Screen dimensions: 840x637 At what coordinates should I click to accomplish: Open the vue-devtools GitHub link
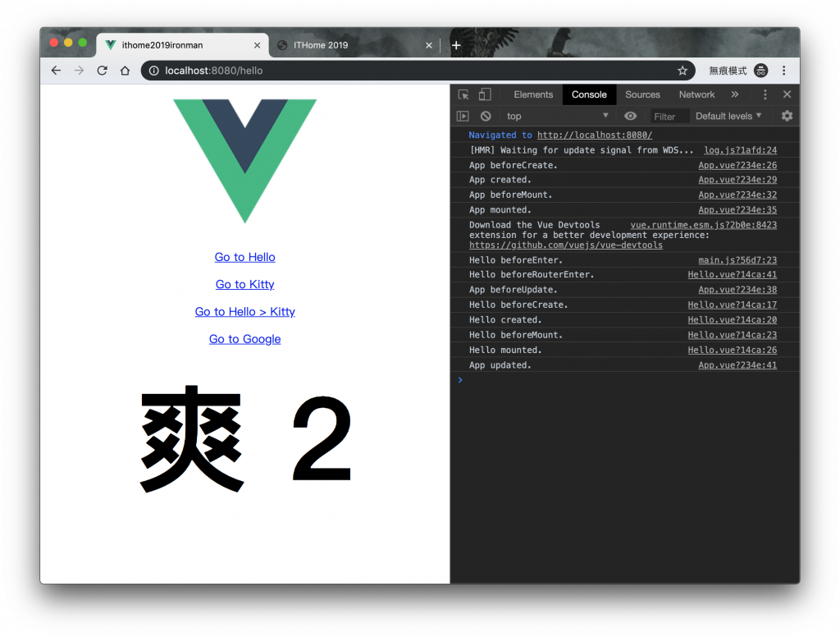click(566, 245)
